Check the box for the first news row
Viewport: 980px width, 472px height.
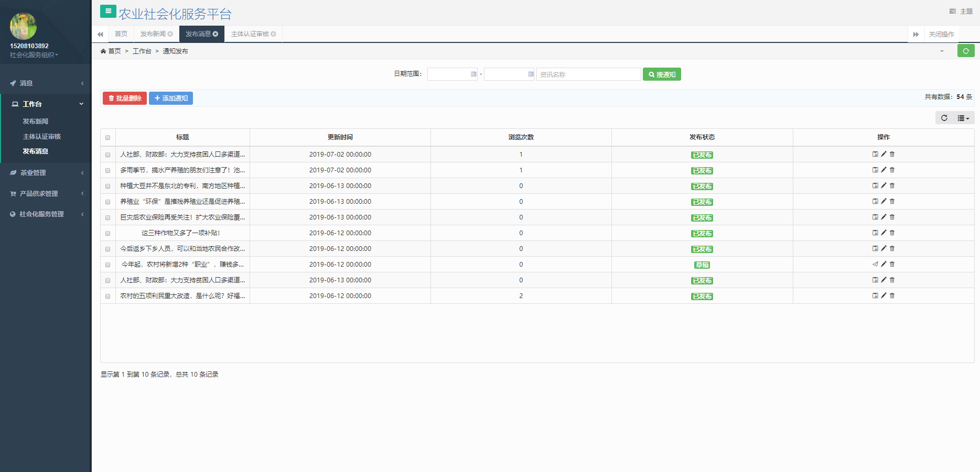108,155
